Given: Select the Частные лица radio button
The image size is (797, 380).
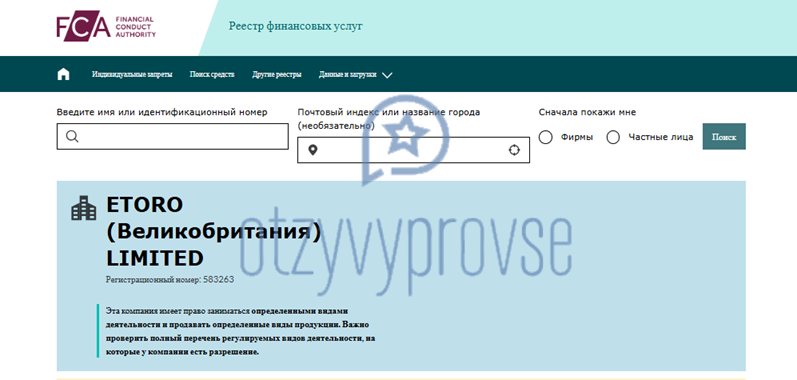Looking at the screenshot, I should pos(613,137).
